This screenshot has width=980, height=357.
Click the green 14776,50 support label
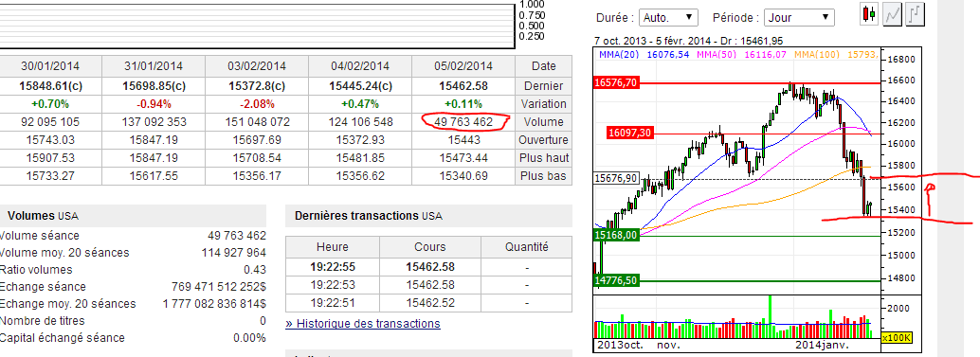click(x=616, y=280)
